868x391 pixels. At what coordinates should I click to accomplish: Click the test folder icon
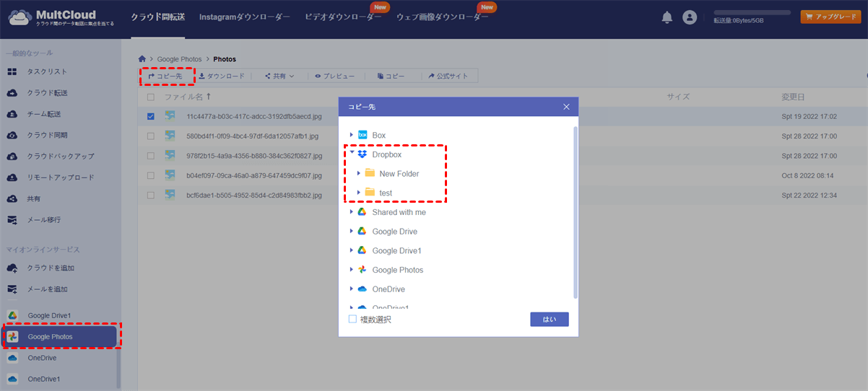click(x=370, y=193)
